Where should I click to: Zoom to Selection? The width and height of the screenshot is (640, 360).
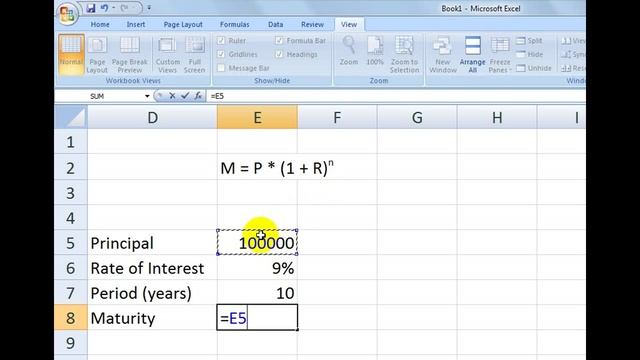[x=404, y=55]
